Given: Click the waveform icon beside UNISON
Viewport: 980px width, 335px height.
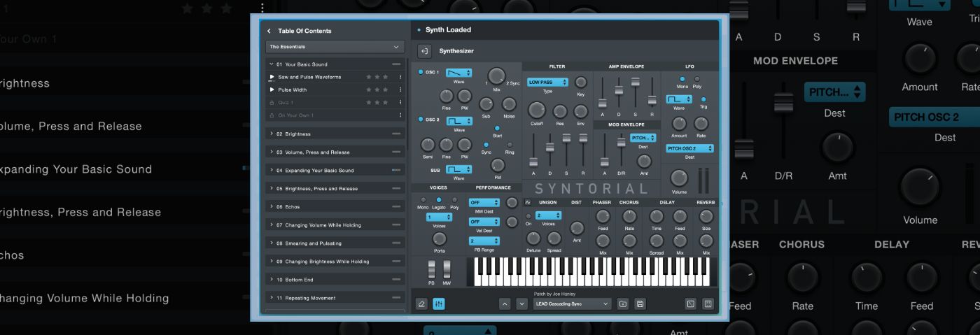Looking at the screenshot, I should click(528, 202).
